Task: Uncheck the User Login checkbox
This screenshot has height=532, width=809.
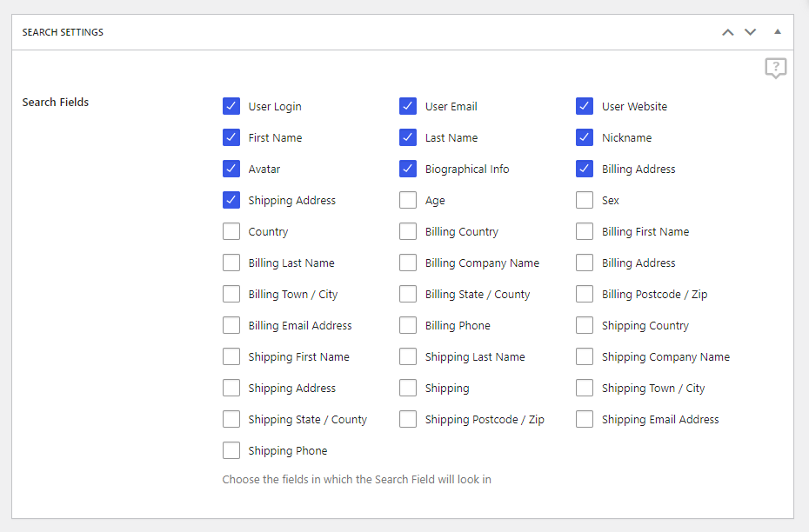Action: tap(231, 106)
